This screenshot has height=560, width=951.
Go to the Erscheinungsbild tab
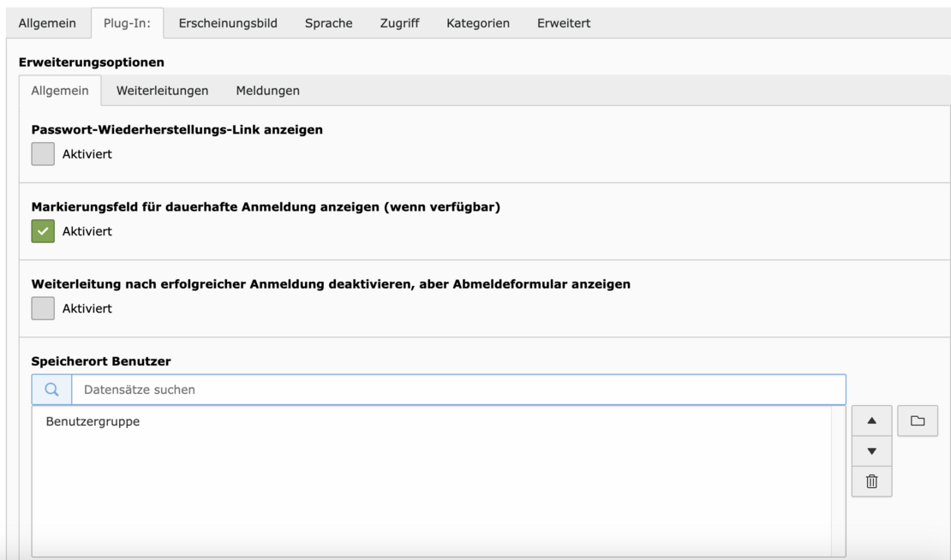click(x=227, y=23)
